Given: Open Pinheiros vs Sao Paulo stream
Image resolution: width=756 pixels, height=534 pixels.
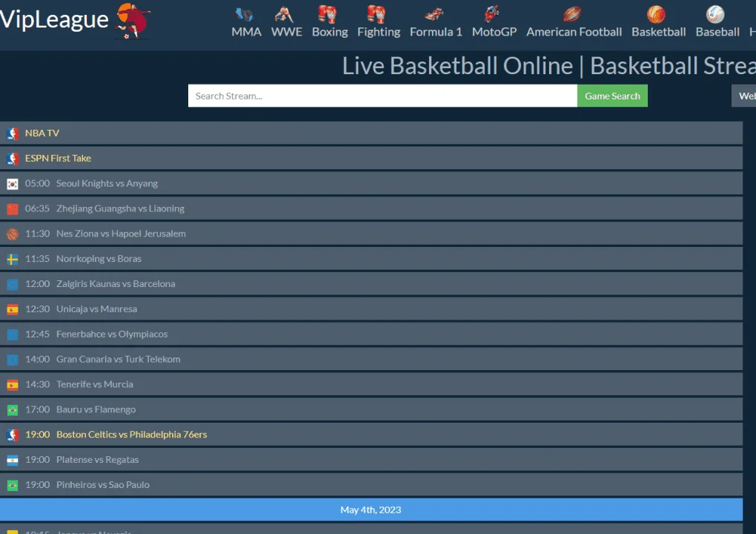Looking at the screenshot, I should coord(371,484).
